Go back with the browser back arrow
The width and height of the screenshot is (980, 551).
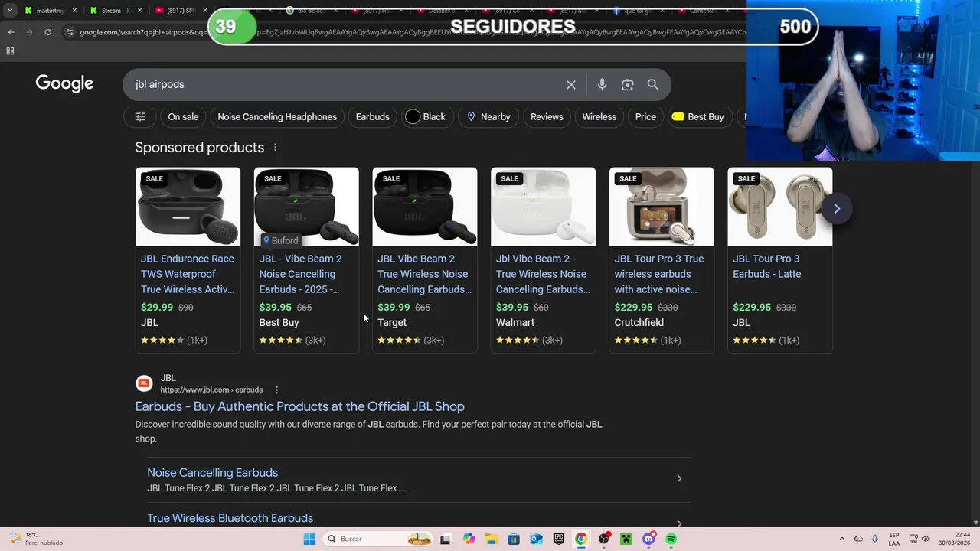point(11,32)
